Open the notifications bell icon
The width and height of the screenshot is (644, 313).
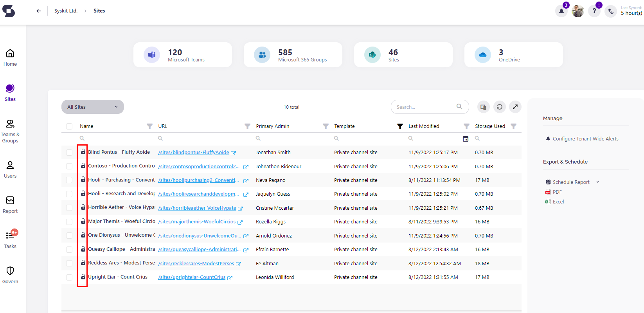[561, 11]
